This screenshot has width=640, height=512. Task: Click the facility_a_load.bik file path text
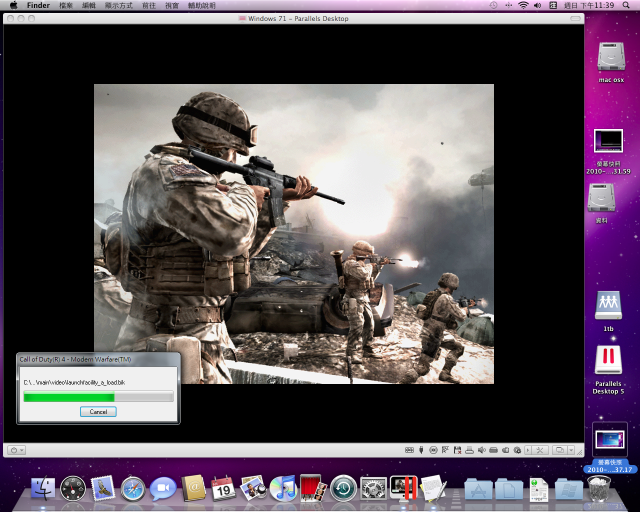[x=74, y=383]
